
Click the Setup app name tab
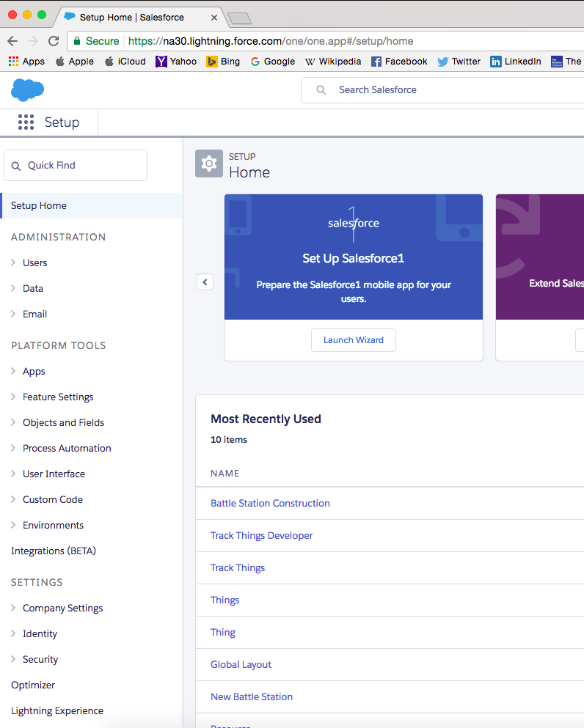tap(62, 122)
